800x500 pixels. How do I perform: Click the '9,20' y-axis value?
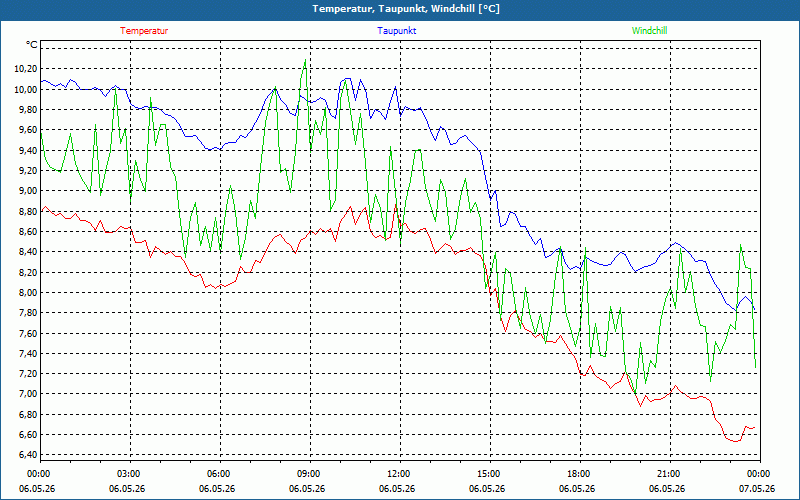(x=29, y=170)
